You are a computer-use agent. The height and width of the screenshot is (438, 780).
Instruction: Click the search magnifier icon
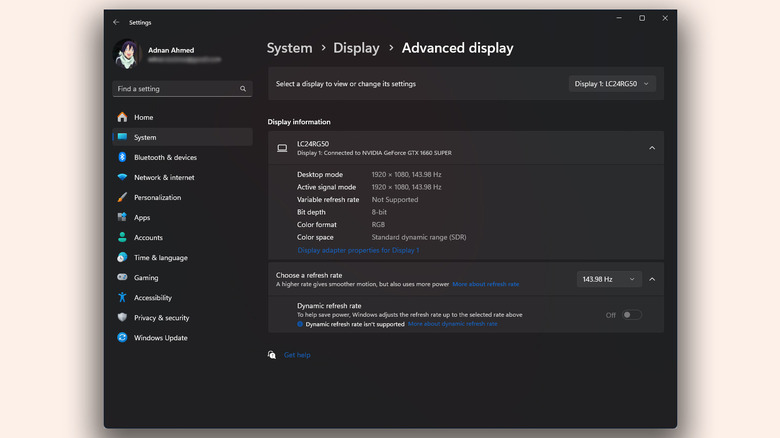point(243,89)
